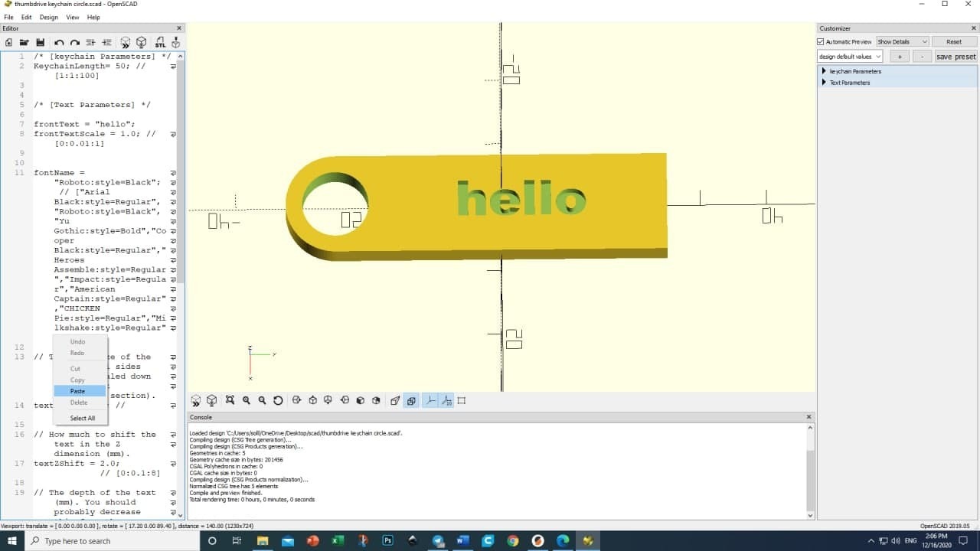Open the Design menu
The height and width of the screenshot is (551, 980).
click(x=48, y=16)
